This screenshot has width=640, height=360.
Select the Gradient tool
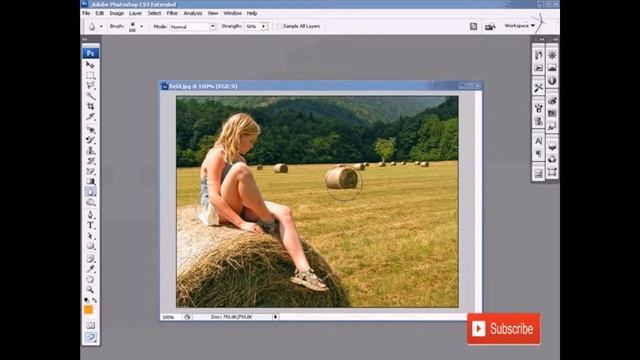(90, 181)
